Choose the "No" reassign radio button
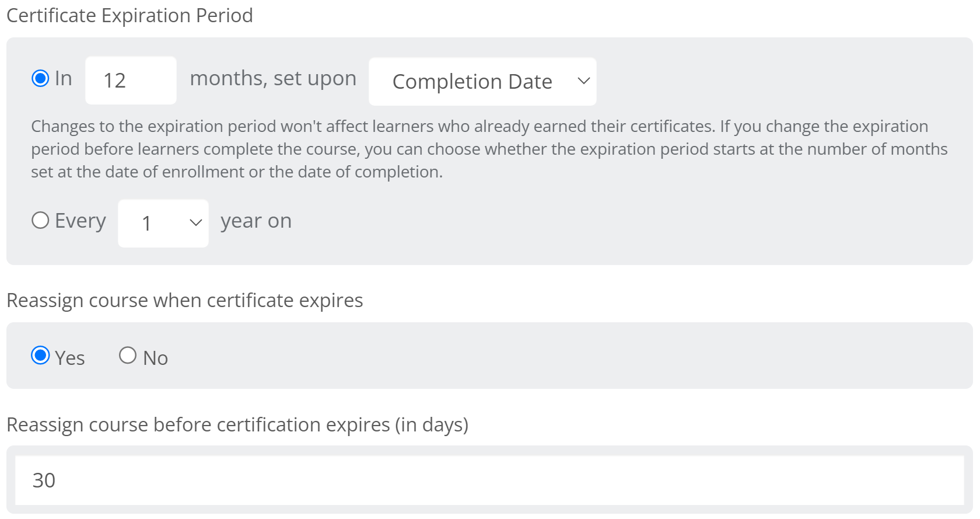This screenshot has height=519, width=980. (128, 355)
